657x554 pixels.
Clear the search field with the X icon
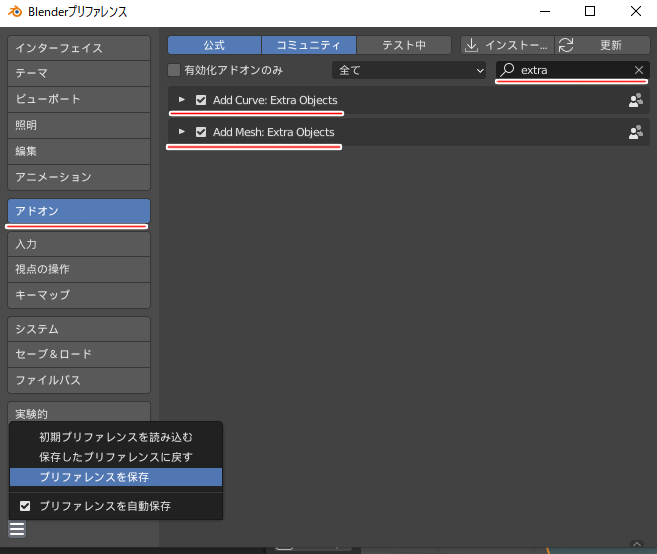click(x=639, y=70)
